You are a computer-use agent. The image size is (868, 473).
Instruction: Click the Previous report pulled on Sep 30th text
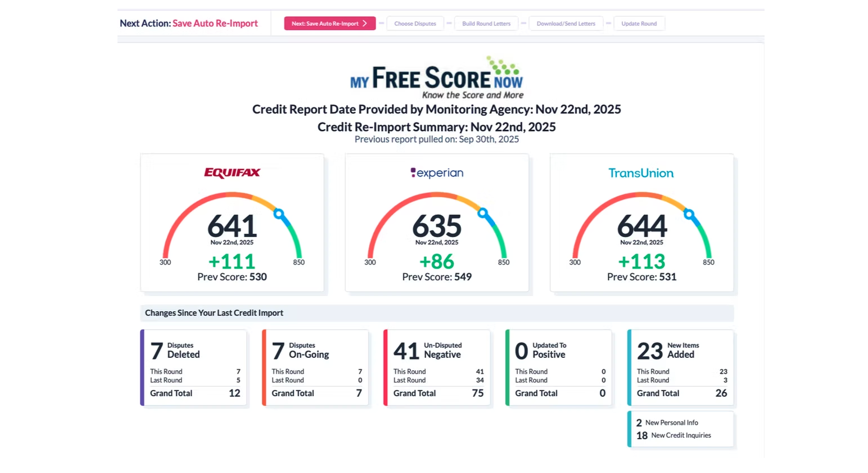click(x=437, y=139)
